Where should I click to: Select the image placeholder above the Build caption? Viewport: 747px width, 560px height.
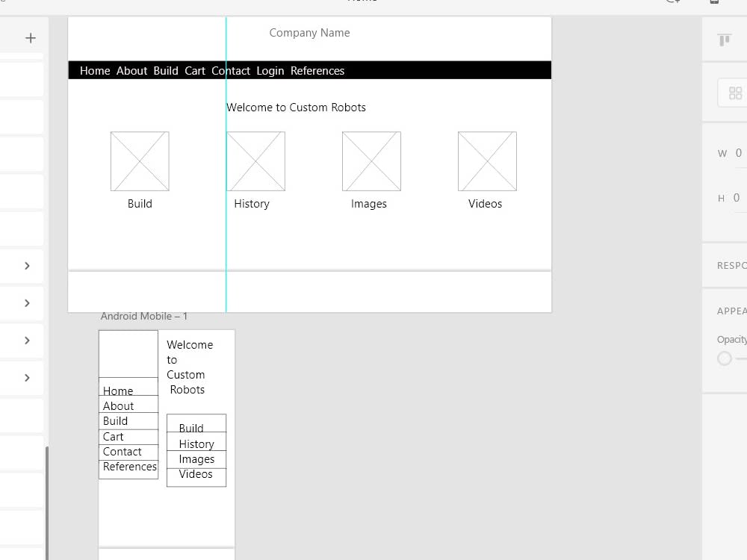pos(140,161)
